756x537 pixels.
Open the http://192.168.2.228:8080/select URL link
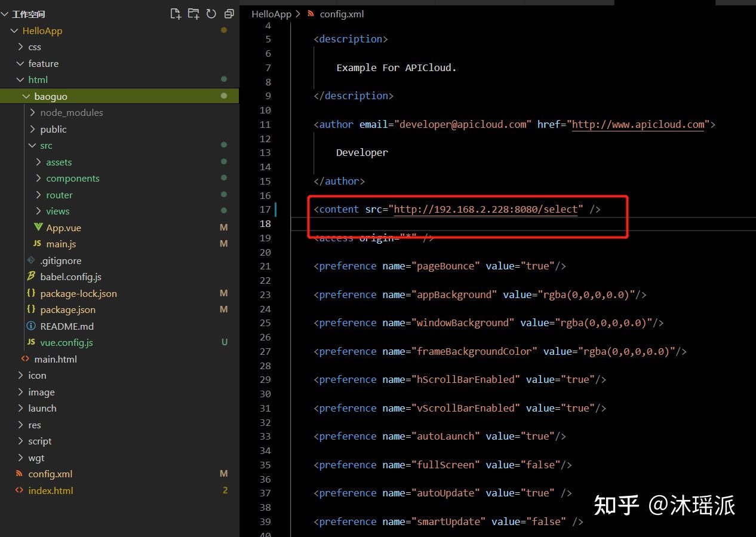(x=485, y=209)
